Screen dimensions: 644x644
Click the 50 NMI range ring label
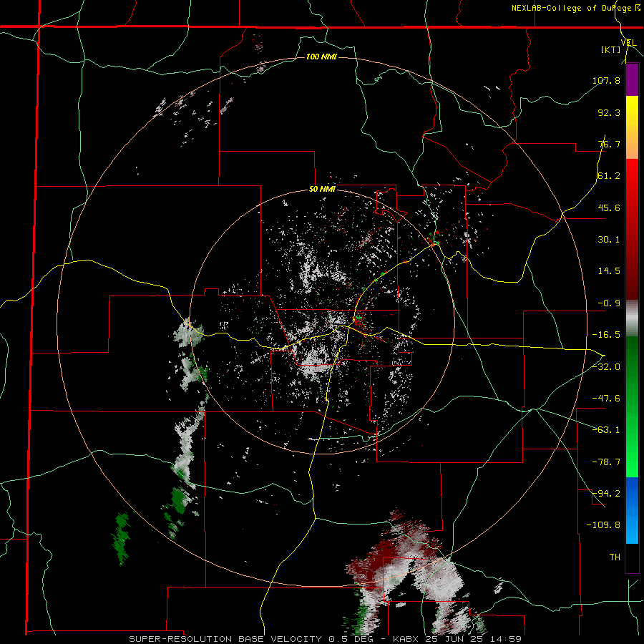click(x=322, y=190)
